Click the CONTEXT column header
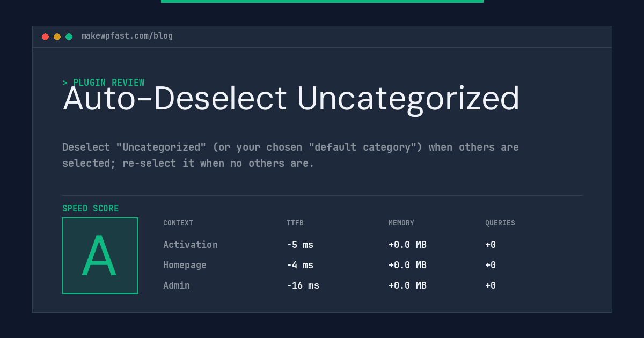Screen dimensions: 644x338 point(178,223)
